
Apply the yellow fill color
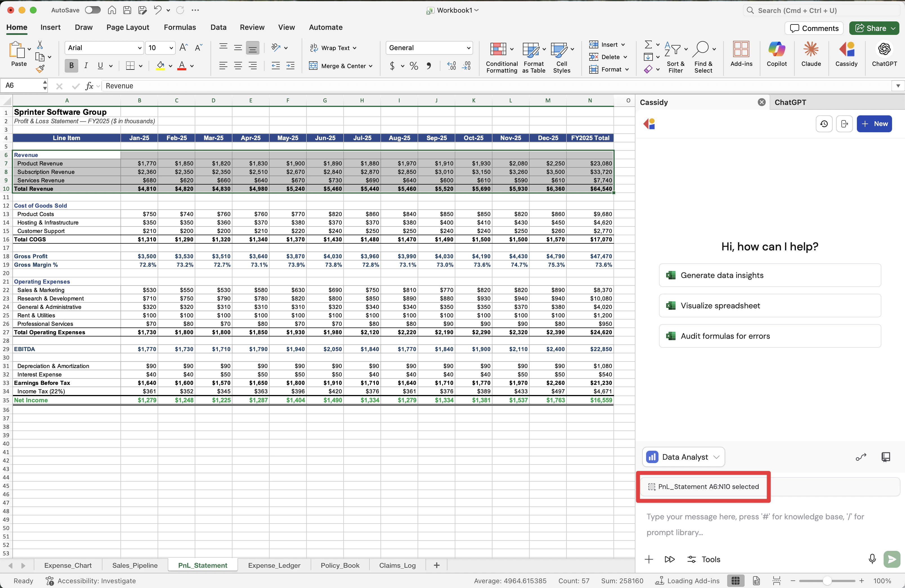pos(160,66)
